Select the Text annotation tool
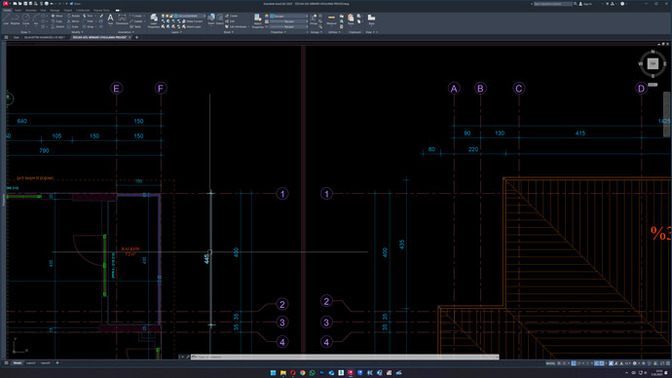Image resolution: width=672 pixels, height=378 pixels. coord(110,19)
